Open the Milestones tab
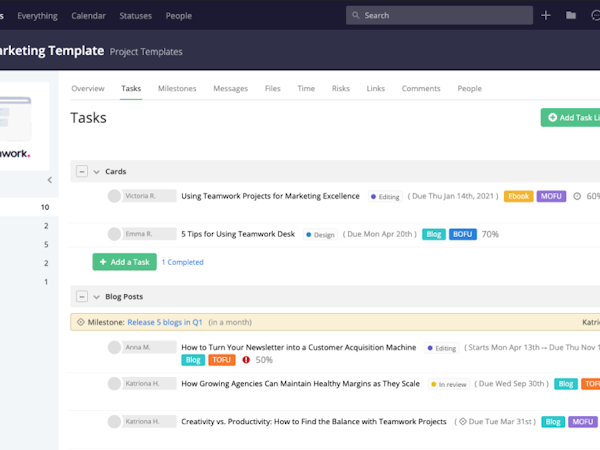600x450 pixels. 177,88
